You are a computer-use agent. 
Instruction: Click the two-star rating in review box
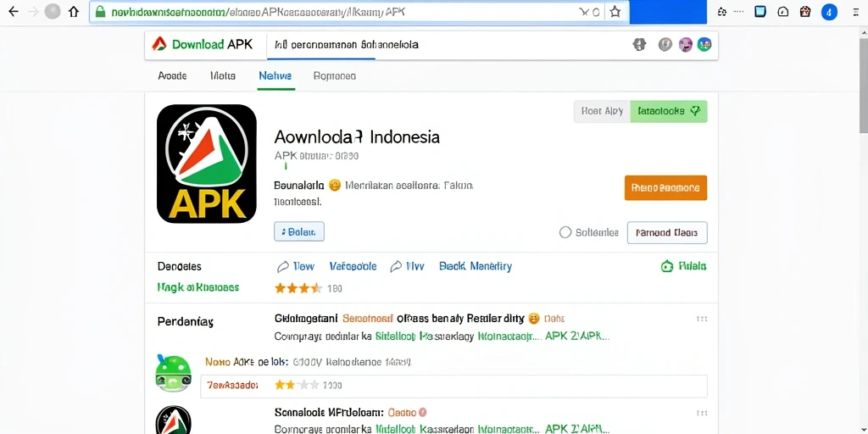[298, 385]
